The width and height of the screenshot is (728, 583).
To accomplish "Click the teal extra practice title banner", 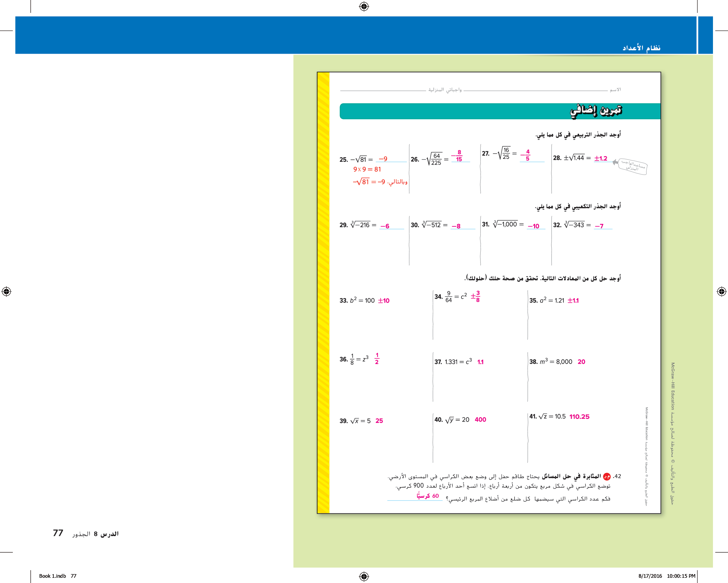I will (500, 111).
